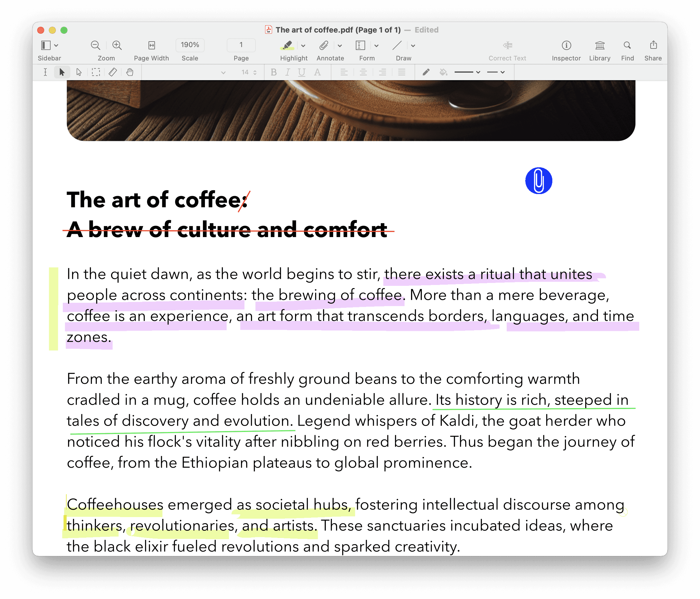This screenshot has width=700, height=599.
Task: Expand the Highlight color dropdown arrow
Action: pos(303,46)
